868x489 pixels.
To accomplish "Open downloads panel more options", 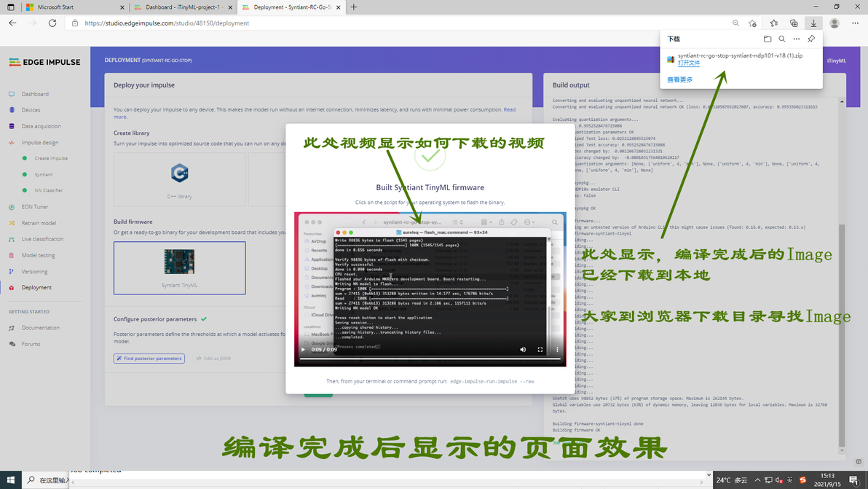I will coord(796,39).
